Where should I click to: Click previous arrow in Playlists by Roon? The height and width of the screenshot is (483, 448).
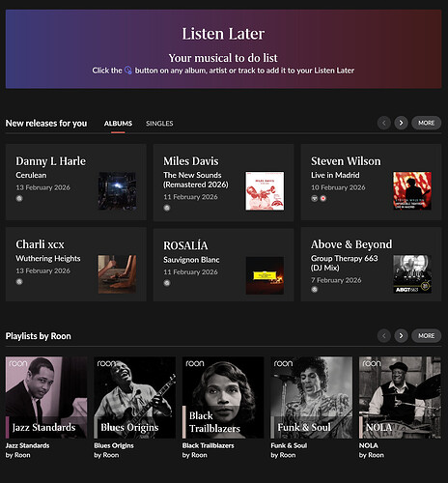[383, 336]
